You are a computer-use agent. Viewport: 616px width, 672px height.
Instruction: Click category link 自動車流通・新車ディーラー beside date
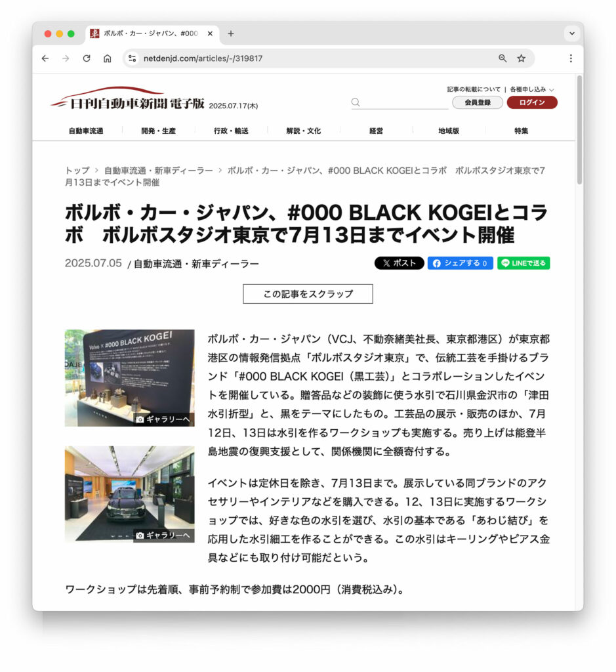(x=196, y=264)
